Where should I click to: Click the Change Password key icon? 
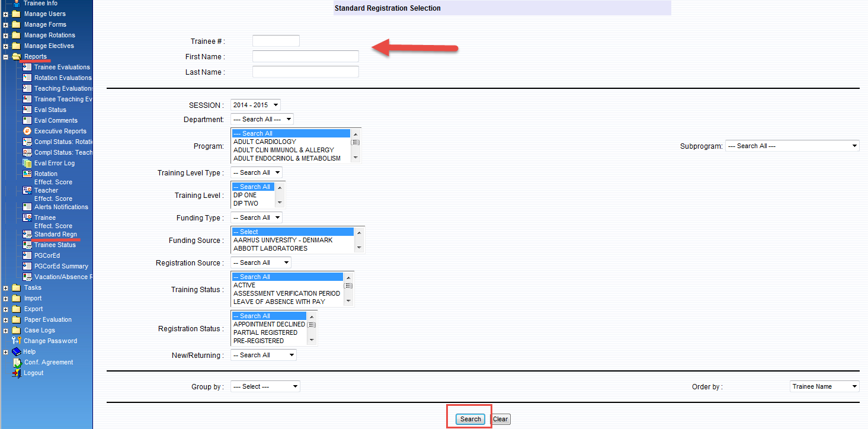click(17, 341)
